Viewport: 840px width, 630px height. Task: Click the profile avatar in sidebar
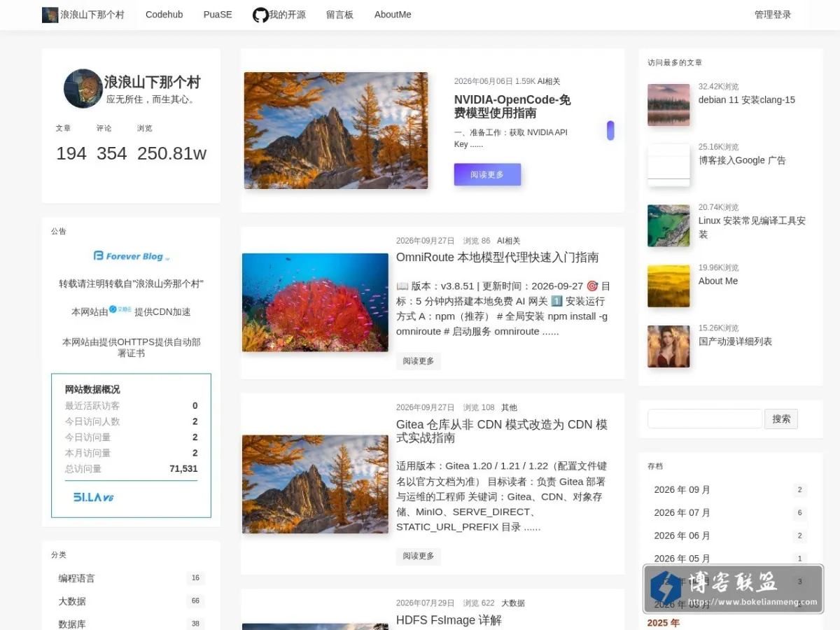pyautogui.click(x=83, y=88)
